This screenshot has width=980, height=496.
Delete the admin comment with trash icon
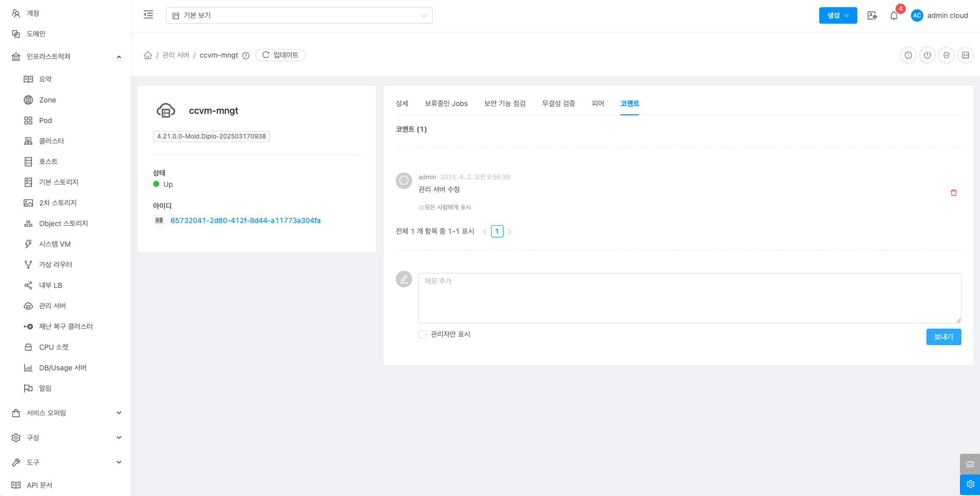[x=953, y=193]
